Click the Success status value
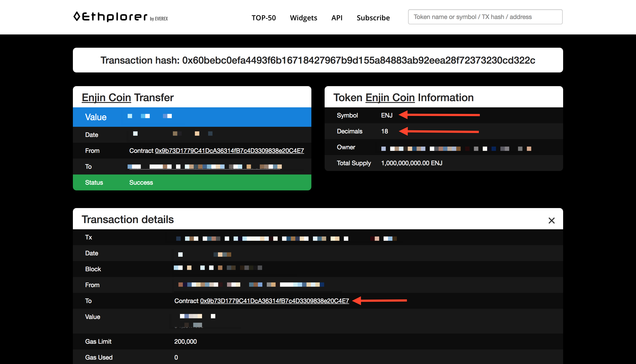636x364 pixels. tap(141, 182)
